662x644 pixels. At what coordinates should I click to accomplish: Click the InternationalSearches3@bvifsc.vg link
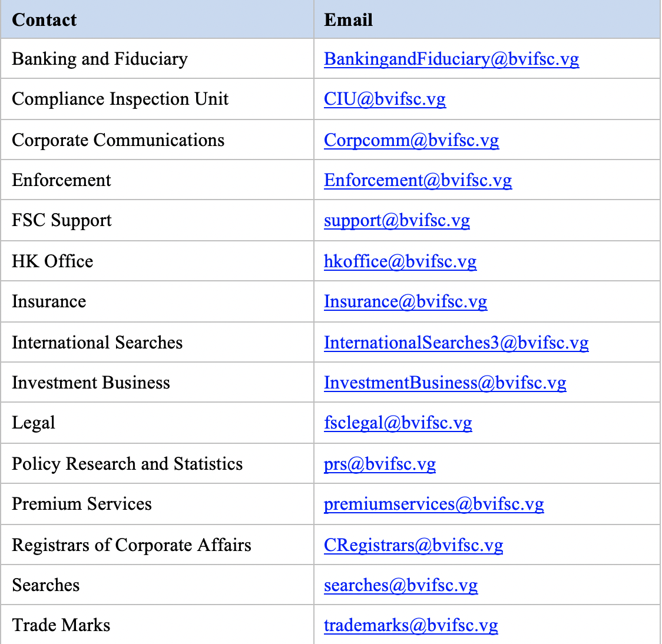coord(456,343)
